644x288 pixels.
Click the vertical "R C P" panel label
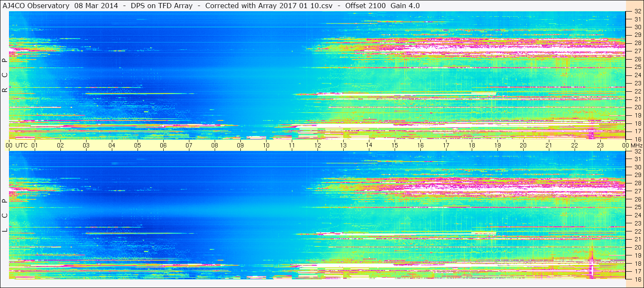pyautogui.click(x=5, y=75)
